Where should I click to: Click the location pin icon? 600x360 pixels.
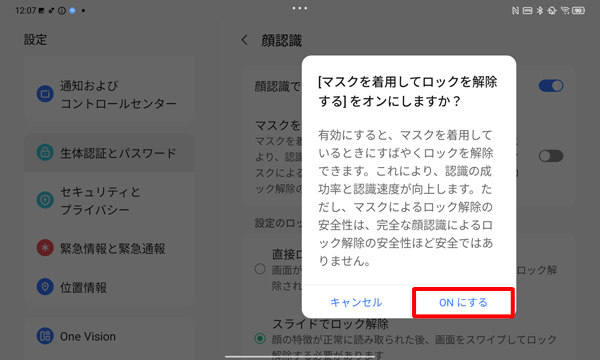point(45,287)
